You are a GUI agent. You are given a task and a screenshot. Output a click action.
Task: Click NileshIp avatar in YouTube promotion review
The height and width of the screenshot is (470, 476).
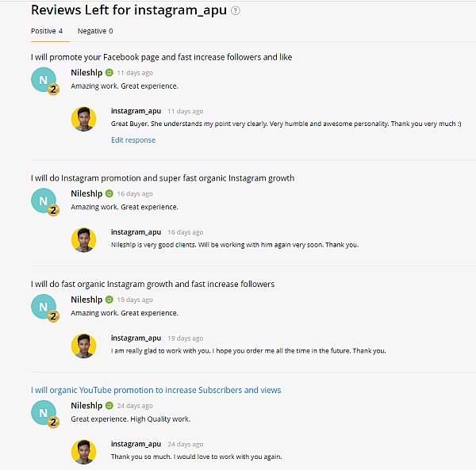44,412
